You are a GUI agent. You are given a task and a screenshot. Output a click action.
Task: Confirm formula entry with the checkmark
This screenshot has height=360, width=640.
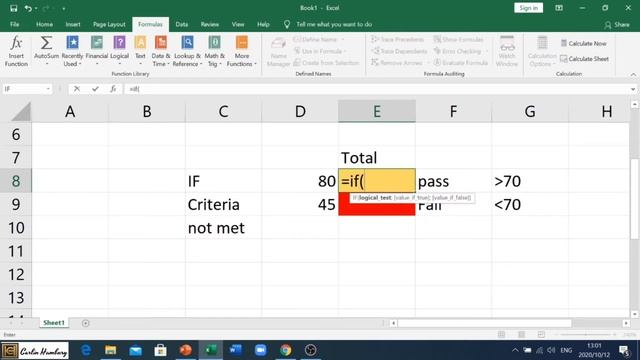pyautogui.click(x=95, y=89)
